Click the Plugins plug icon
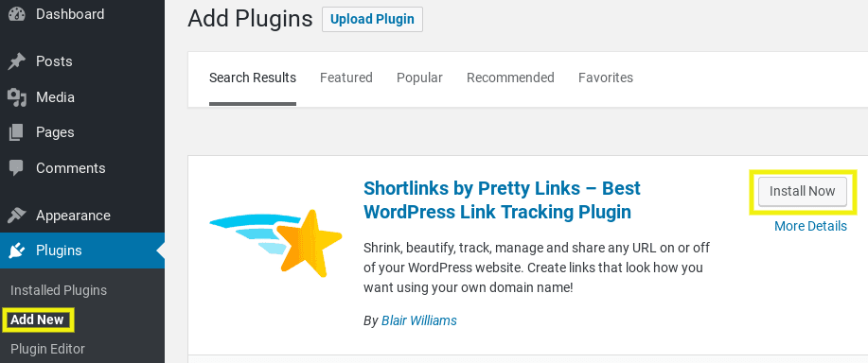The height and width of the screenshot is (363, 868). point(17,251)
